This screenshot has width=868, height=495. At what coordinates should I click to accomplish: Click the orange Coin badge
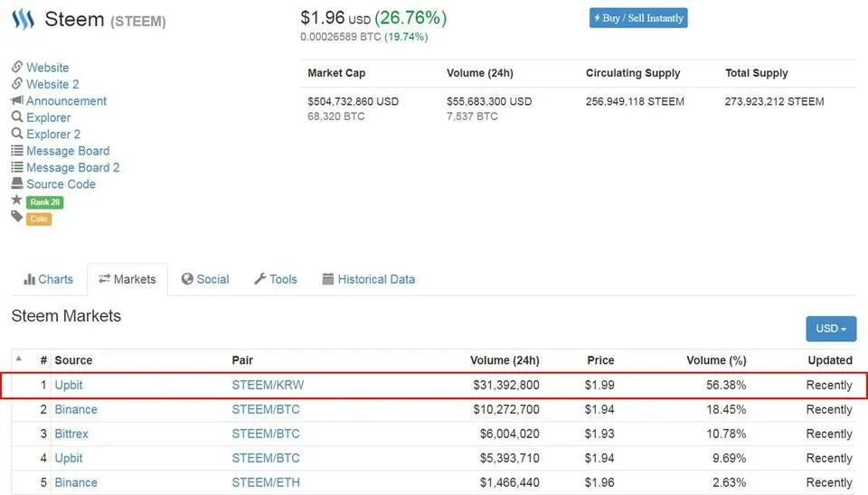click(x=39, y=219)
